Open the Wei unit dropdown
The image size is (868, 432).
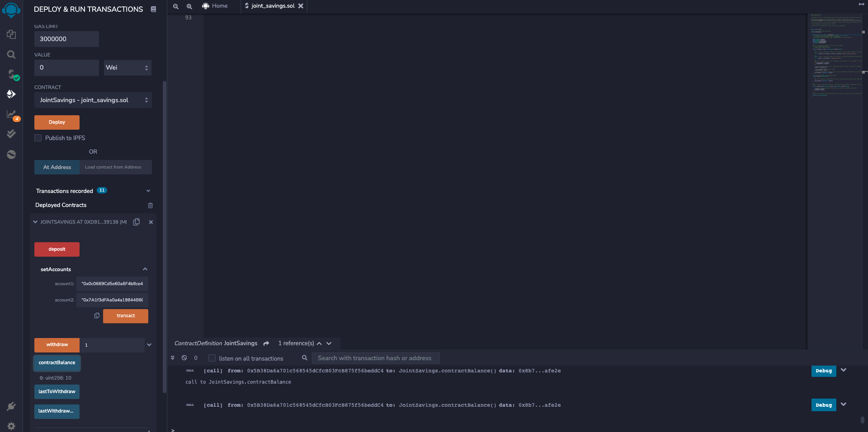[x=127, y=67]
